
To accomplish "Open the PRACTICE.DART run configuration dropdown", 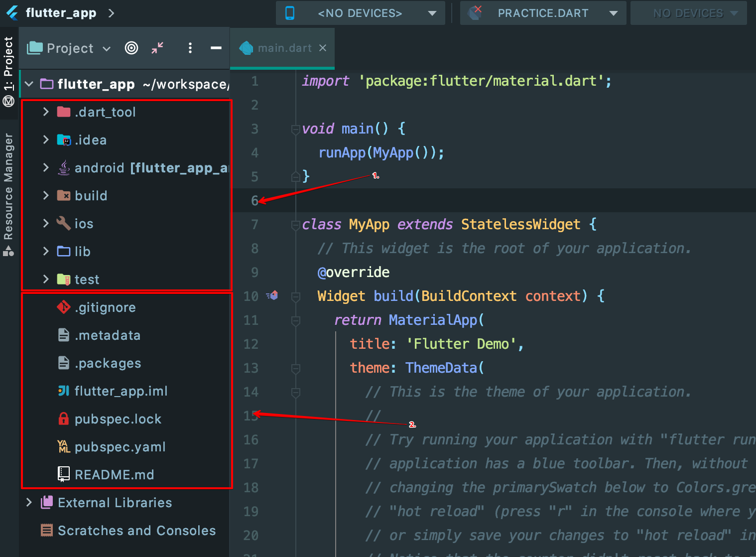I will (543, 13).
